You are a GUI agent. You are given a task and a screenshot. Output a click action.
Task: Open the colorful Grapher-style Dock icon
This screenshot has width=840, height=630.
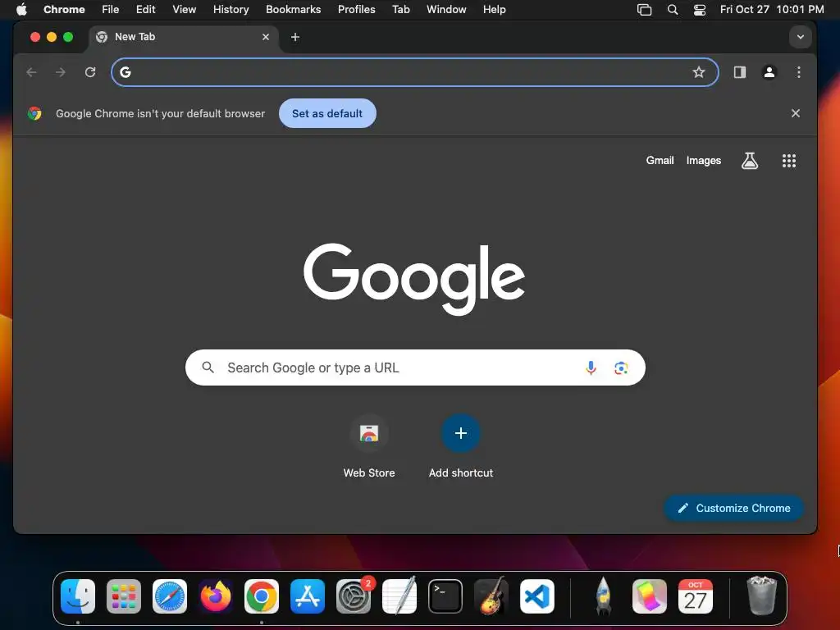tap(650, 596)
